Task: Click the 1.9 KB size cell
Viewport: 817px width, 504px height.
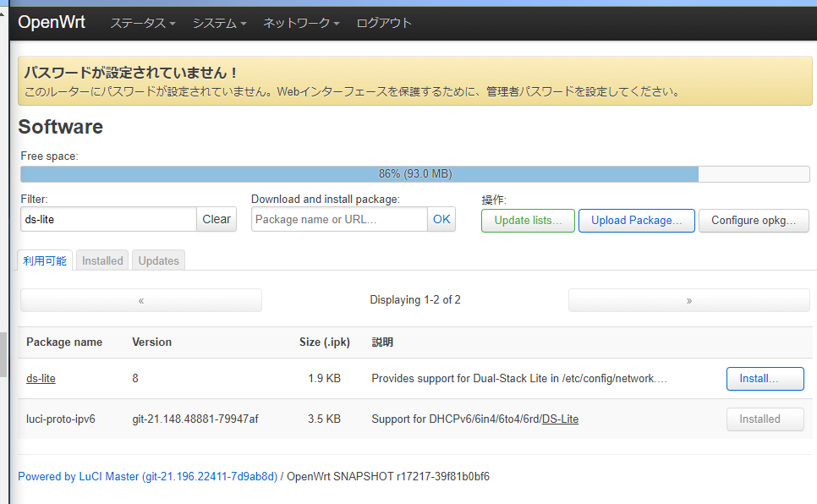Action: point(324,378)
